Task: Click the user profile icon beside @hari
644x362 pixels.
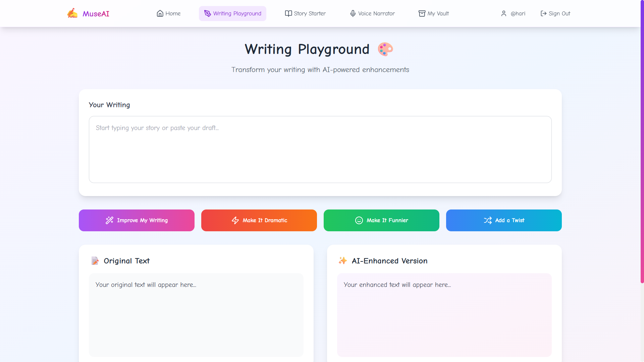Action: point(503,13)
